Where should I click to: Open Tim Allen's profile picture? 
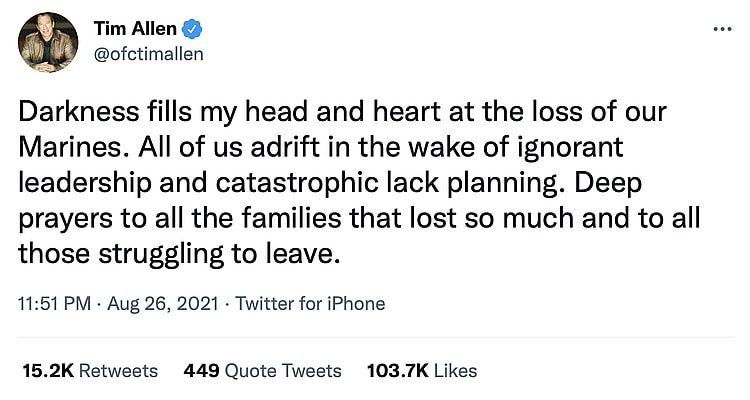(48, 42)
